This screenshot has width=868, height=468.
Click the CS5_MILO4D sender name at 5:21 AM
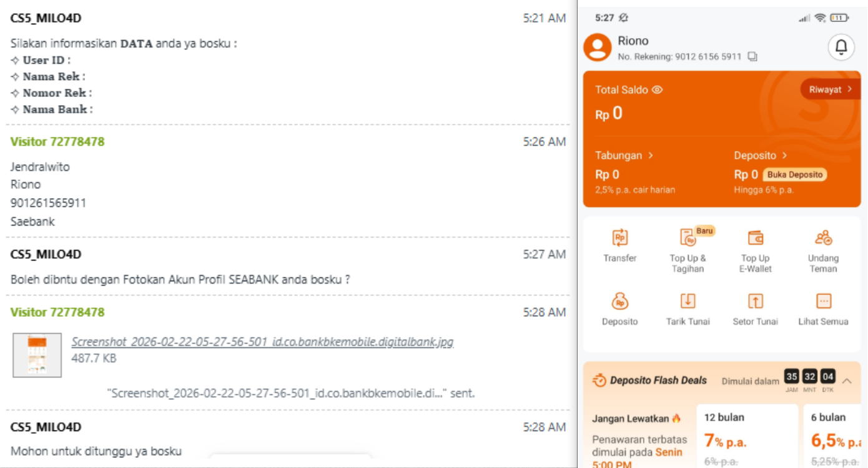click(x=46, y=18)
